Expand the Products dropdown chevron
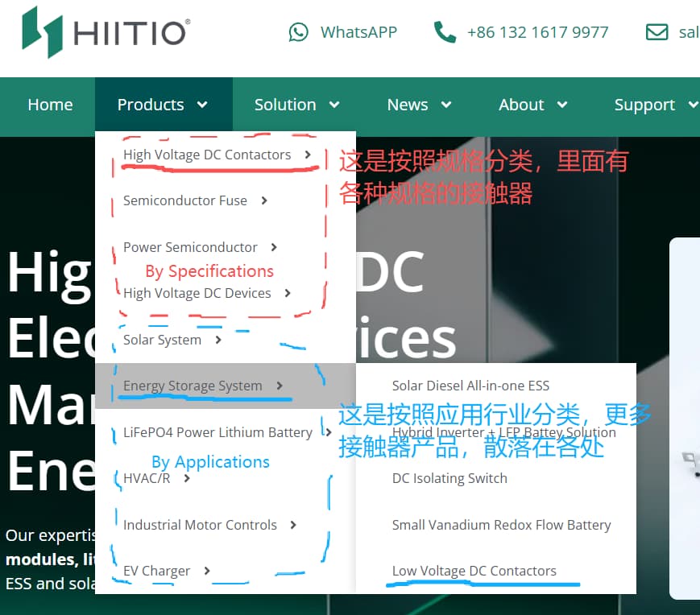The height and width of the screenshot is (615, 700). tap(202, 105)
